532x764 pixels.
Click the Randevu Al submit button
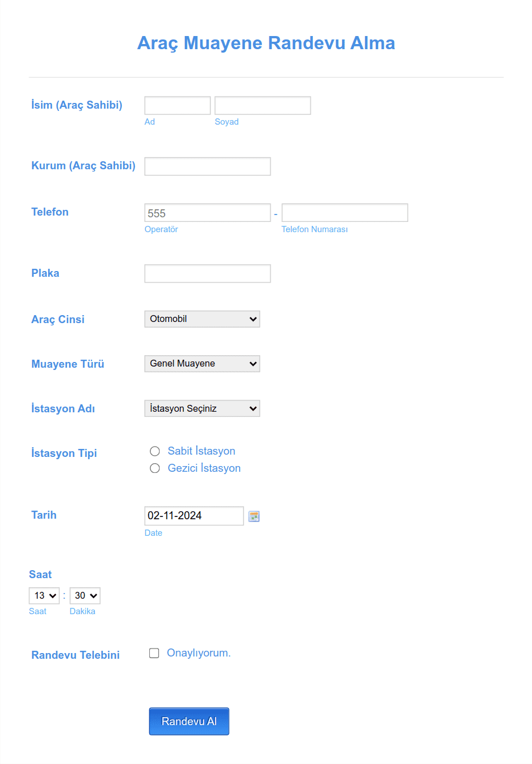coord(189,721)
